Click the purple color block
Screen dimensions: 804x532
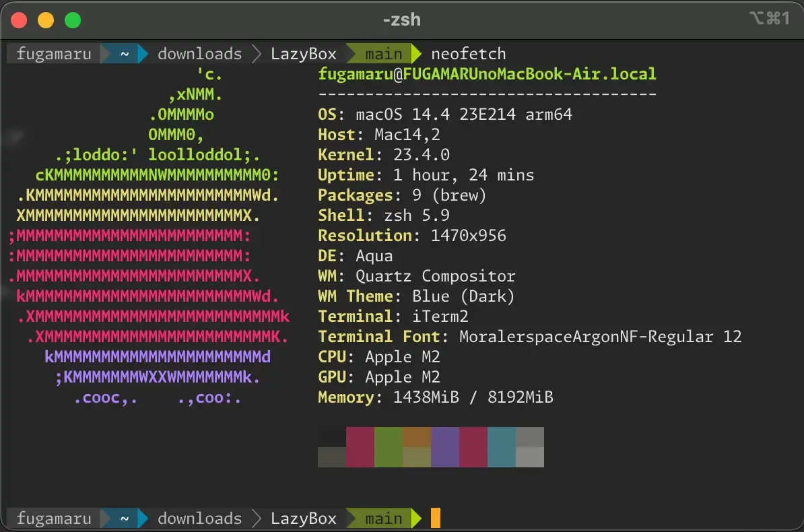click(x=445, y=447)
